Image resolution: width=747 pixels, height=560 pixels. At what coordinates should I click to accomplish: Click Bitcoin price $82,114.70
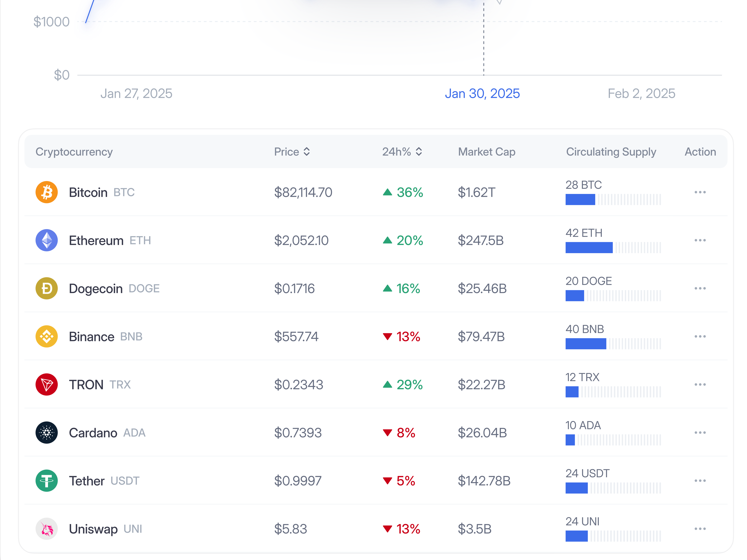point(303,192)
